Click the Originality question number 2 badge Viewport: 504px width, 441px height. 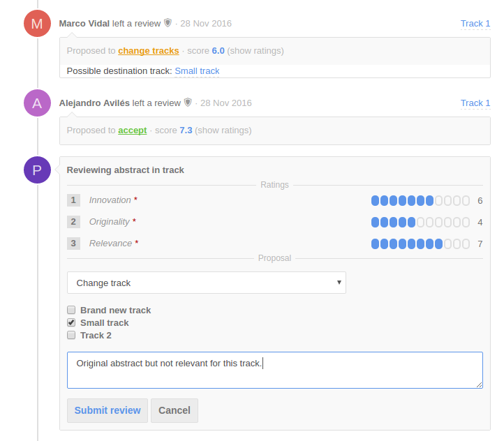[73, 222]
